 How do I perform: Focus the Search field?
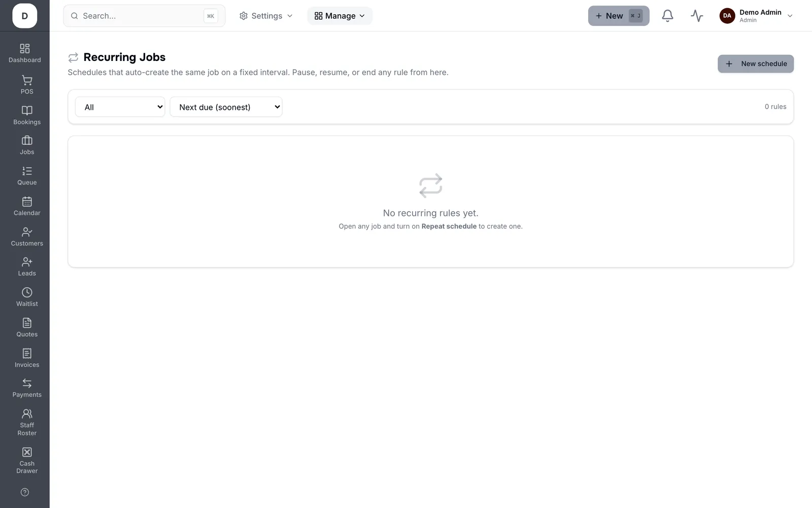point(144,16)
